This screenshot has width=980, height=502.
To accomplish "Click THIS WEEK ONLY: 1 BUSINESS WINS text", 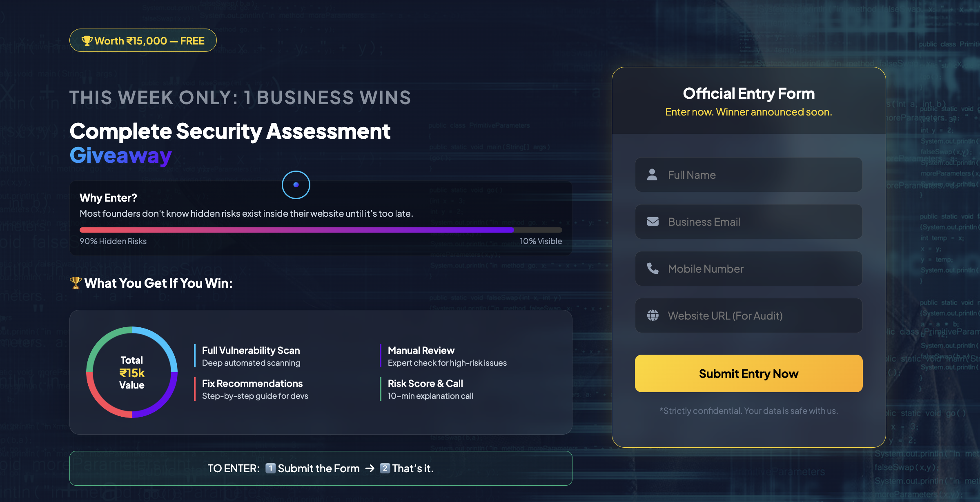I will [x=240, y=98].
